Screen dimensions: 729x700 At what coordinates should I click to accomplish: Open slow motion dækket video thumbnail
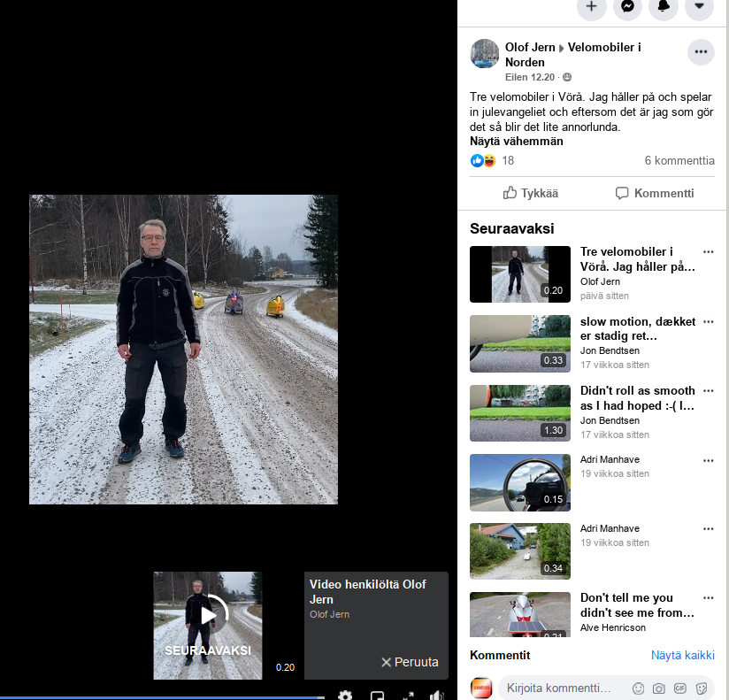pyautogui.click(x=520, y=343)
